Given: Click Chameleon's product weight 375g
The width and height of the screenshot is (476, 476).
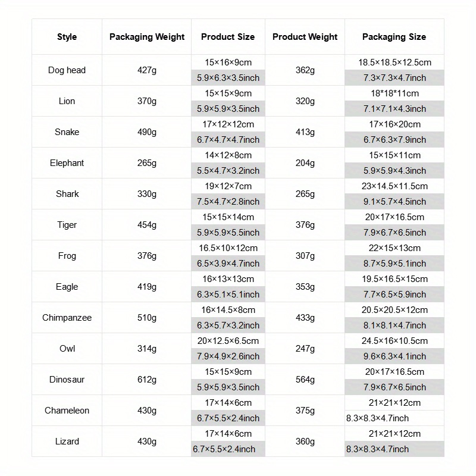Looking at the screenshot, I should coord(305,411).
